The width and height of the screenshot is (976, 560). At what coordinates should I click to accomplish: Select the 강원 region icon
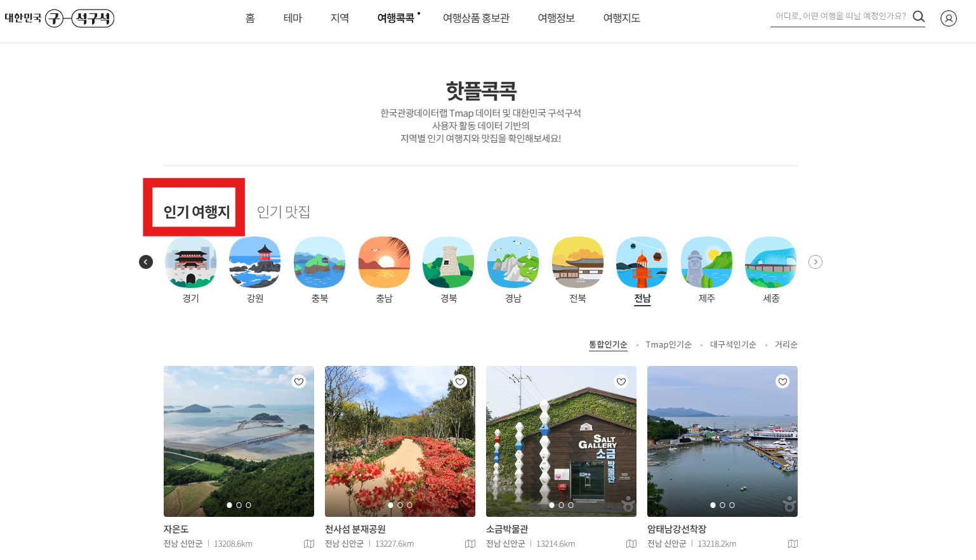[x=254, y=261]
